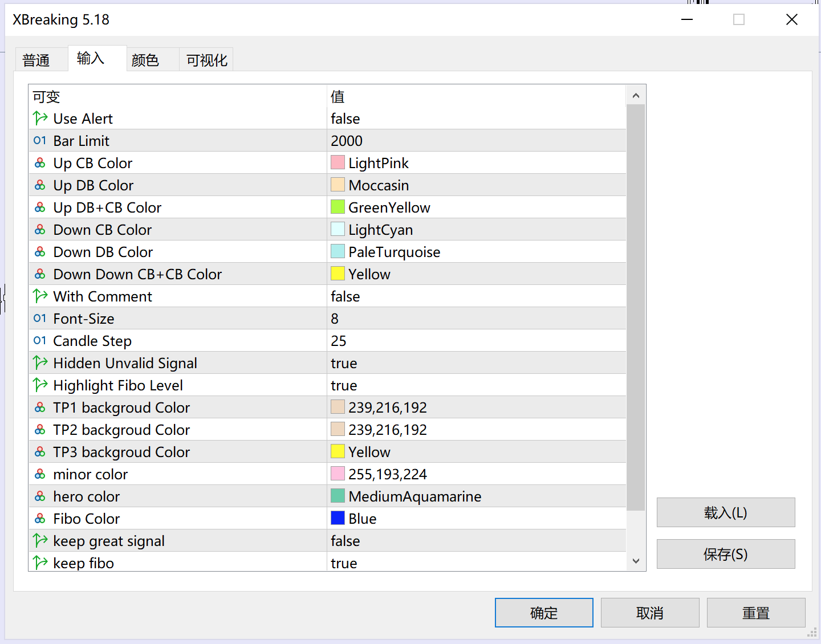Toggle the With Comment false value

pyautogui.click(x=346, y=296)
